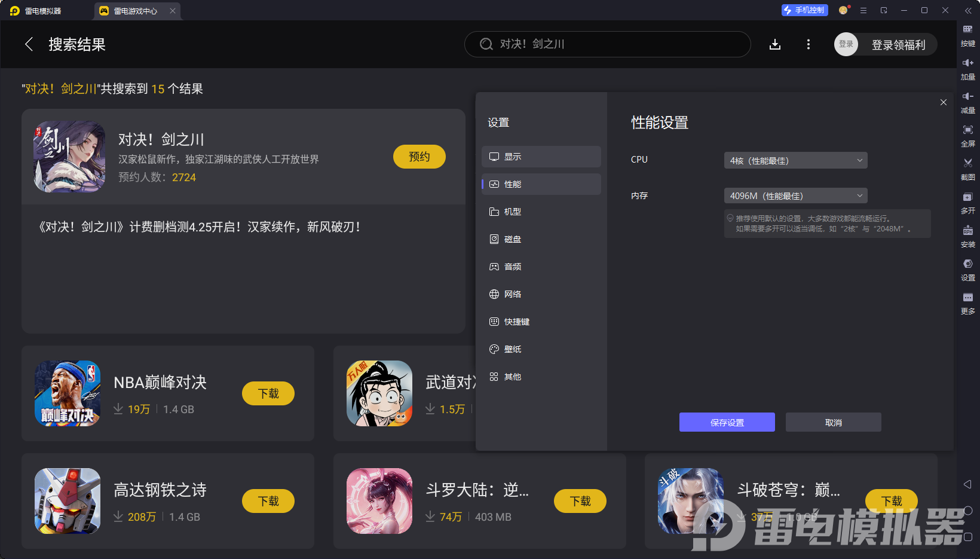
Task: Click the 斗破苍穹 game icon
Action: 691,501
